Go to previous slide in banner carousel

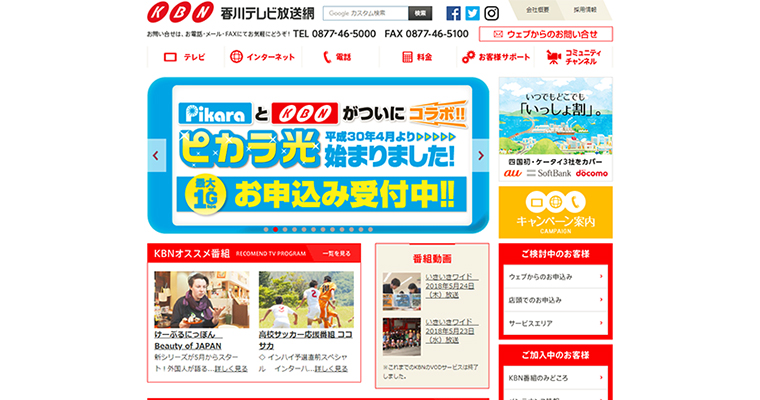(156, 156)
